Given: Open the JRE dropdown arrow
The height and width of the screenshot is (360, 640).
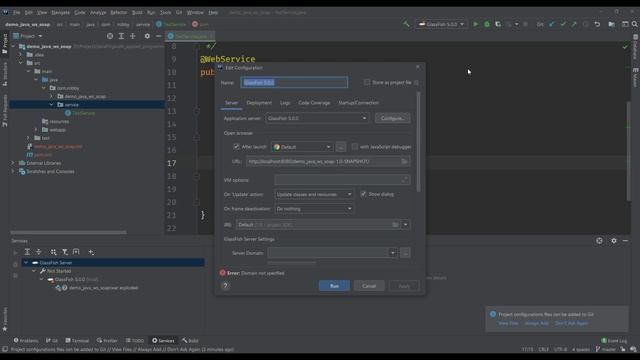Looking at the screenshot, I should click(x=405, y=224).
